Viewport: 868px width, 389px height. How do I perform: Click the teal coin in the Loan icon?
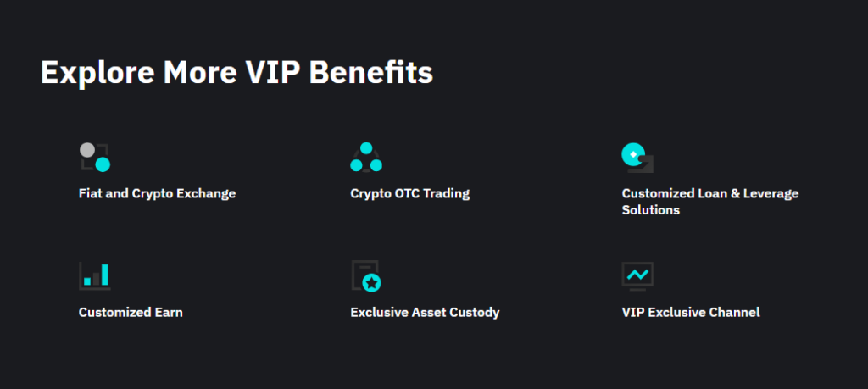tap(632, 153)
